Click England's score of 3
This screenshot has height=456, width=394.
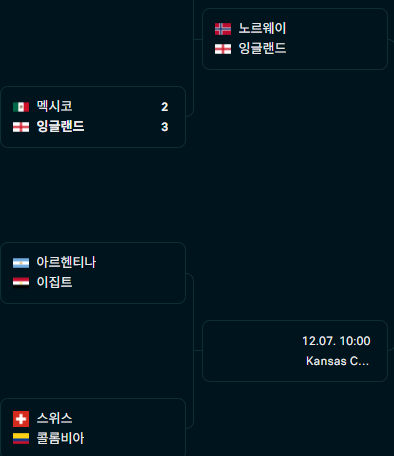click(165, 127)
